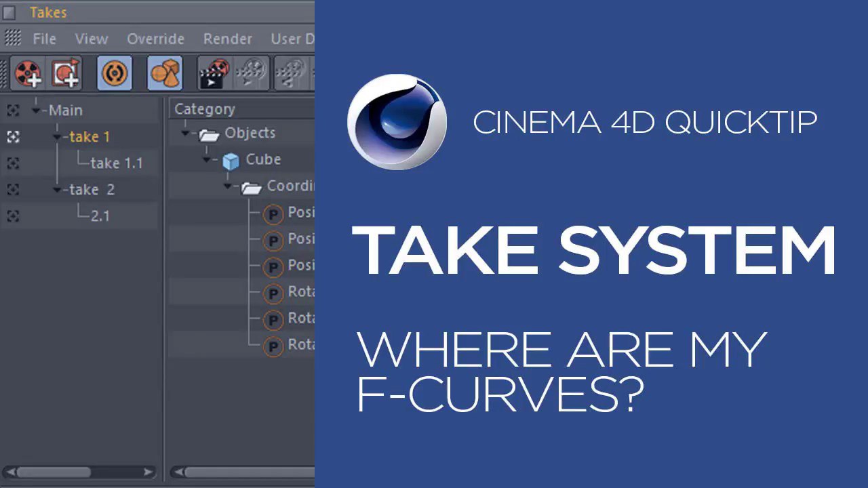Select the Coordinates label

click(291, 186)
